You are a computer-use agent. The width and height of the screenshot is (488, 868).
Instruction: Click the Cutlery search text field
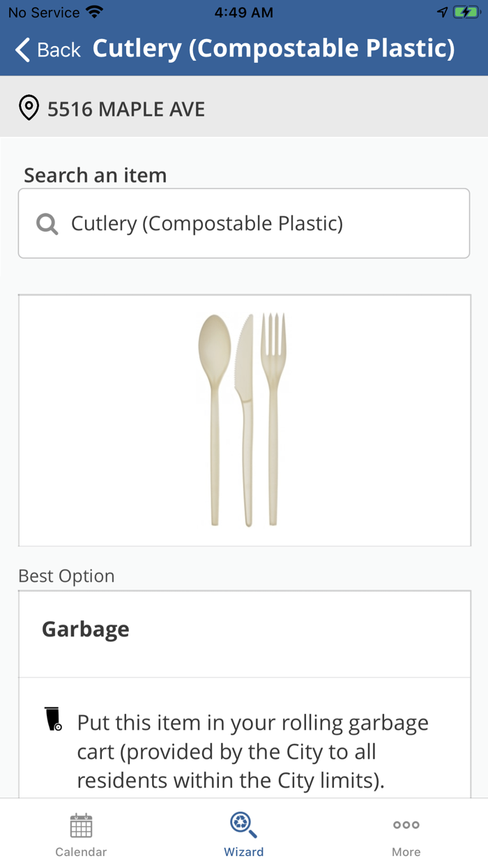coord(244,223)
